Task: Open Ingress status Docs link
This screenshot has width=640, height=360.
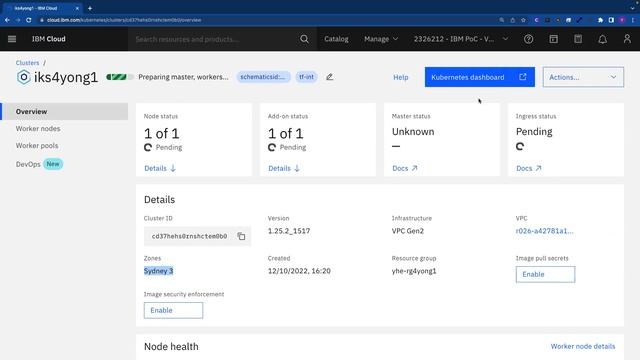Action: pos(529,168)
